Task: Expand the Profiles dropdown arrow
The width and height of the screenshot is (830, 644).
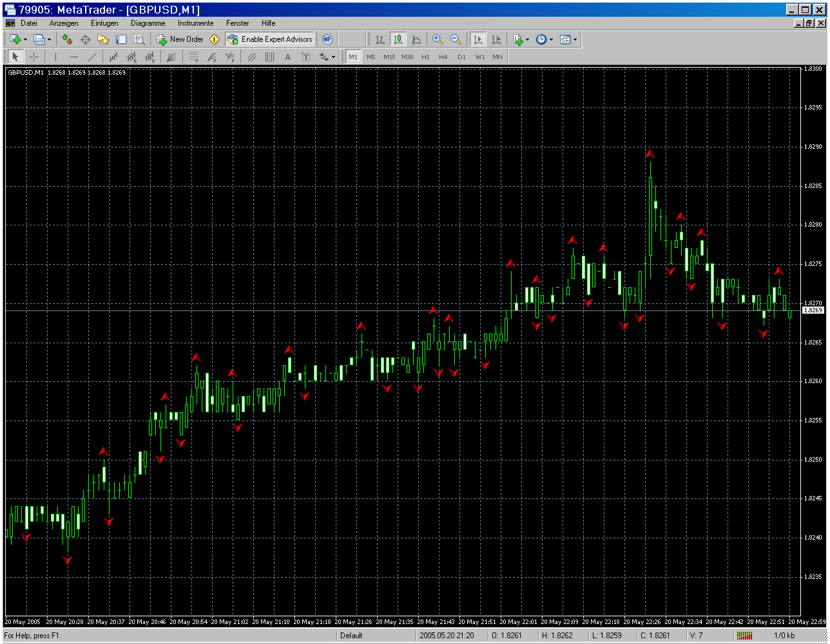Action: pos(49,39)
